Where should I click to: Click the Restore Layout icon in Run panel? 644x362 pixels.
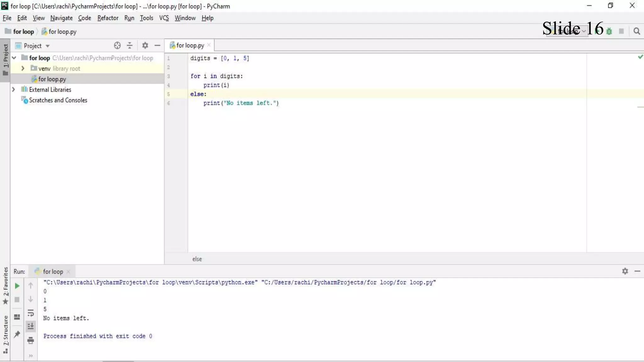[17, 317]
